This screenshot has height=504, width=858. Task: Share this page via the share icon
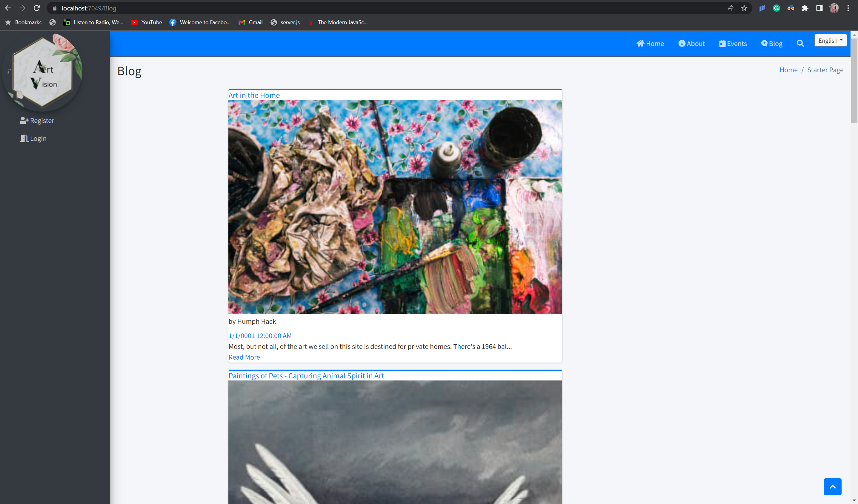pos(730,8)
